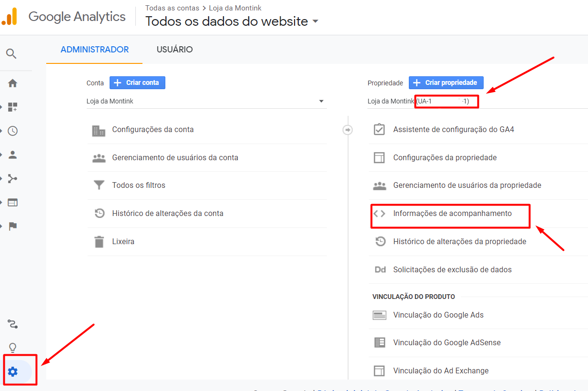The width and height of the screenshot is (588, 391).
Task: Open the account dropdown showing Loja da Montink
Action: [x=206, y=101]
